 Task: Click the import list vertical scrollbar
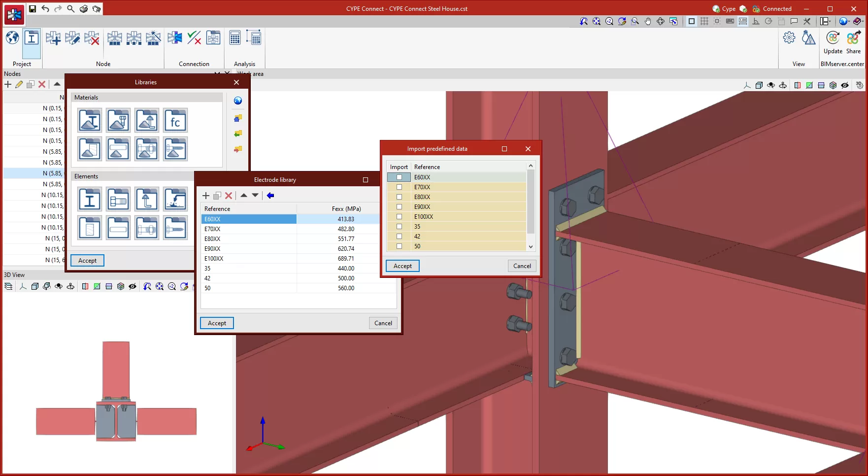click(x=531, y=202)
